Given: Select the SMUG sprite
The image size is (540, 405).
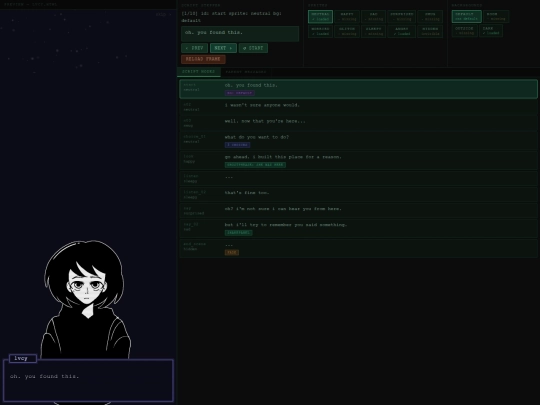Looking at the screenshot, I should click(x=430, y=17).
